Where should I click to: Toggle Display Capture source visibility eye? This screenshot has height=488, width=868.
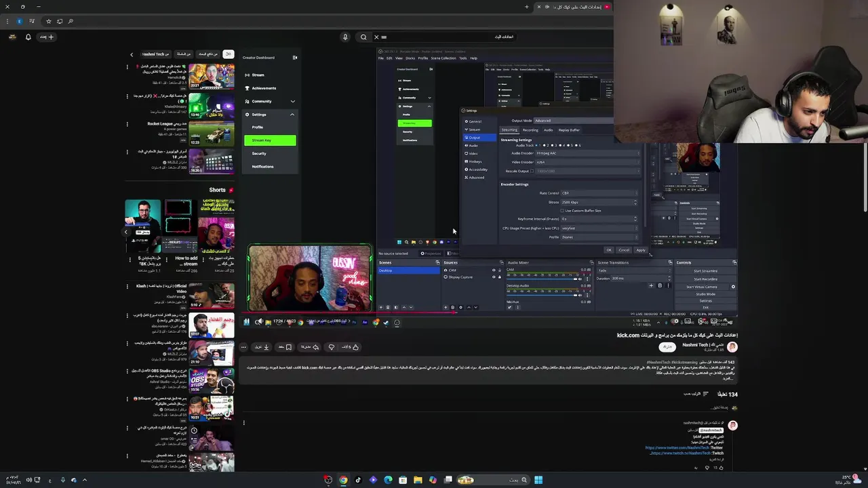(494, 277)
